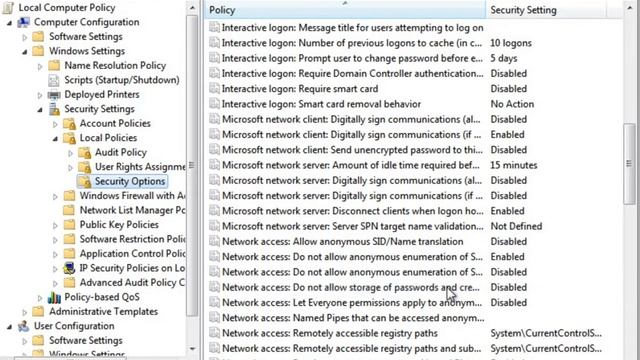The image size is (640, 360).
Task: Collapse the Computer Configuration node
Action: pyautogui.click(x=9, y=23)
